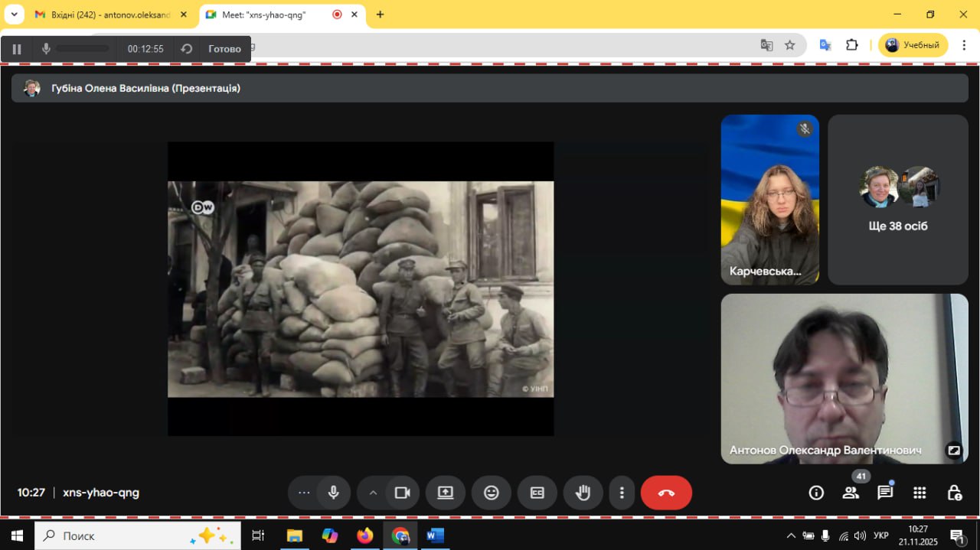Viewport: 980px width, 550px height.
Task: Open the meeting chat panel
Action: tap(885, 493)
